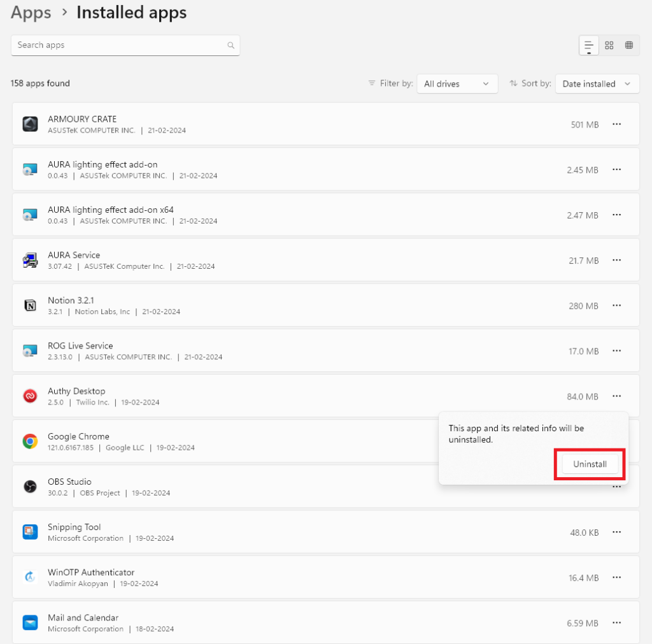Switch to table view layout
Screen dimensions: 652x644
[x=628, y=45]
